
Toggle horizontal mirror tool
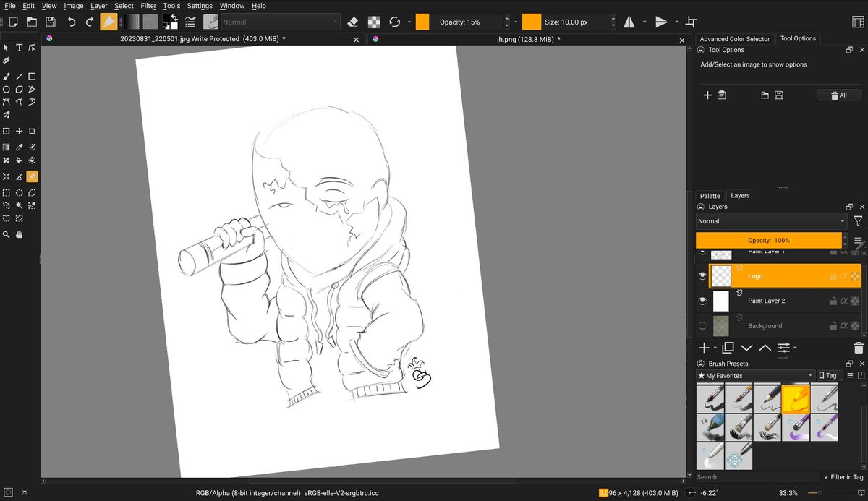tap(629, 22)
